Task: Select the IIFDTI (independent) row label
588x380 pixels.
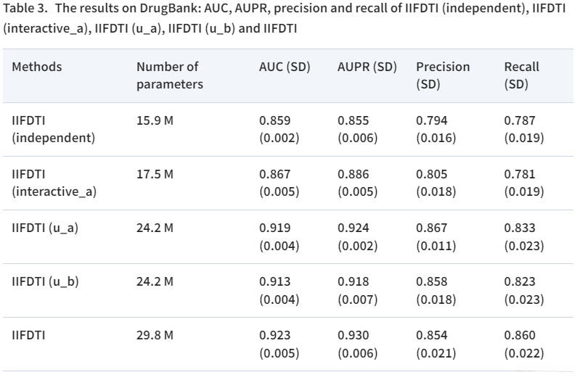Action: pos(54,129)
